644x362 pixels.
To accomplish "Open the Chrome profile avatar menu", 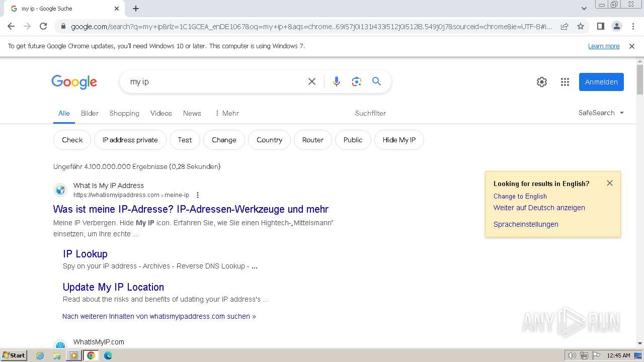I will point(616,26).
